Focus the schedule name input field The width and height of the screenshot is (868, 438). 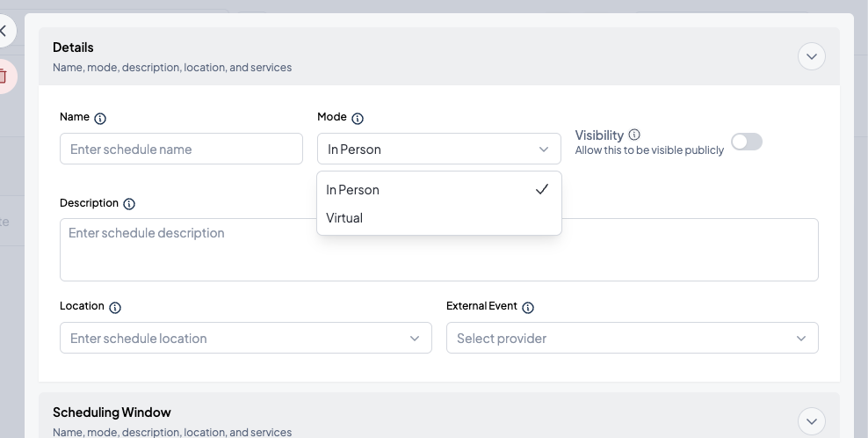tap(181, 149)
